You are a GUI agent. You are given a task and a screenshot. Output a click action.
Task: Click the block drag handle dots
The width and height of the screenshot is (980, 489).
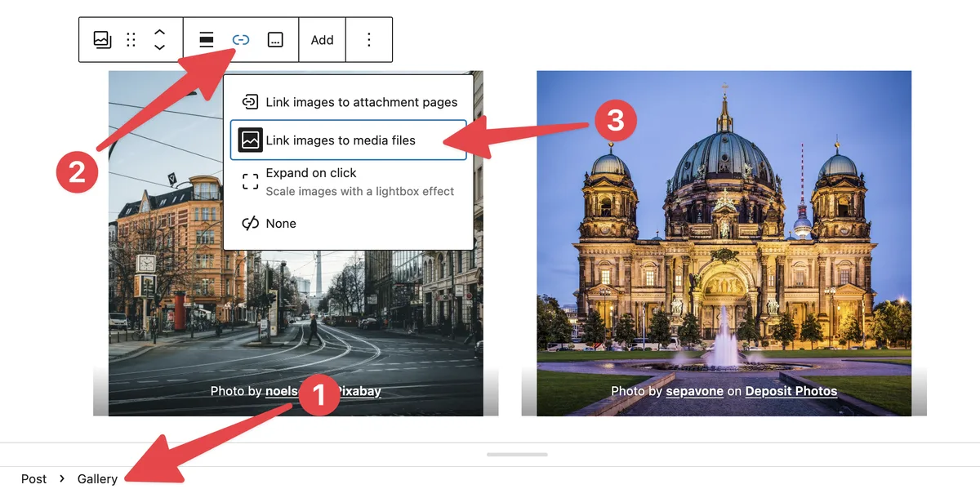click(131, 40)
